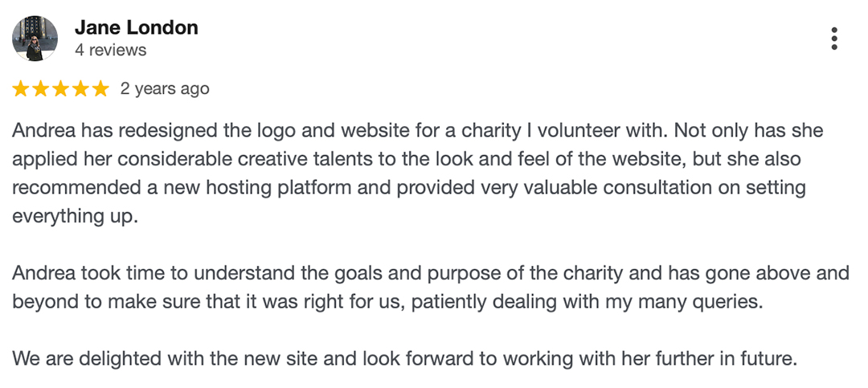
Task: Click the fifth rating star
Action: [100, 89]
